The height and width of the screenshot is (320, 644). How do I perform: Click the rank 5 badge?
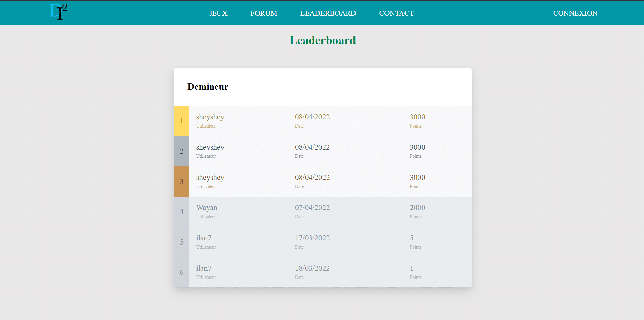pyautogui.click(x=182, y=242)
